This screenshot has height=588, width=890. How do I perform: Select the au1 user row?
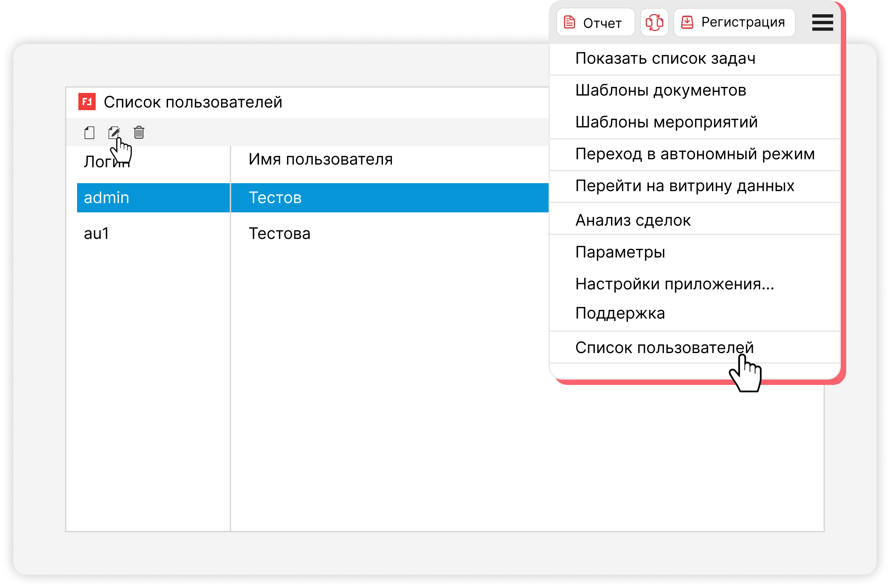tap(97, 234)
